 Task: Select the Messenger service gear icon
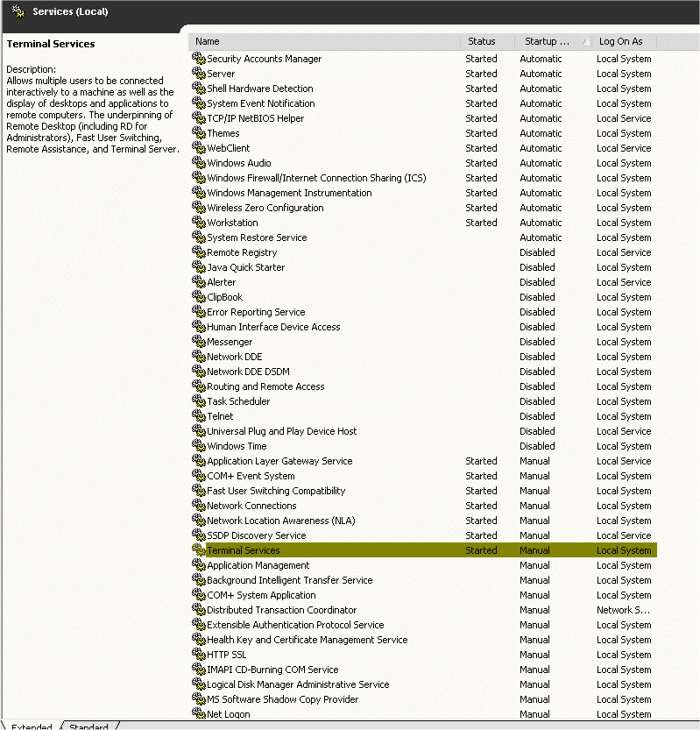pyautogui.click(x=199, y=341)
